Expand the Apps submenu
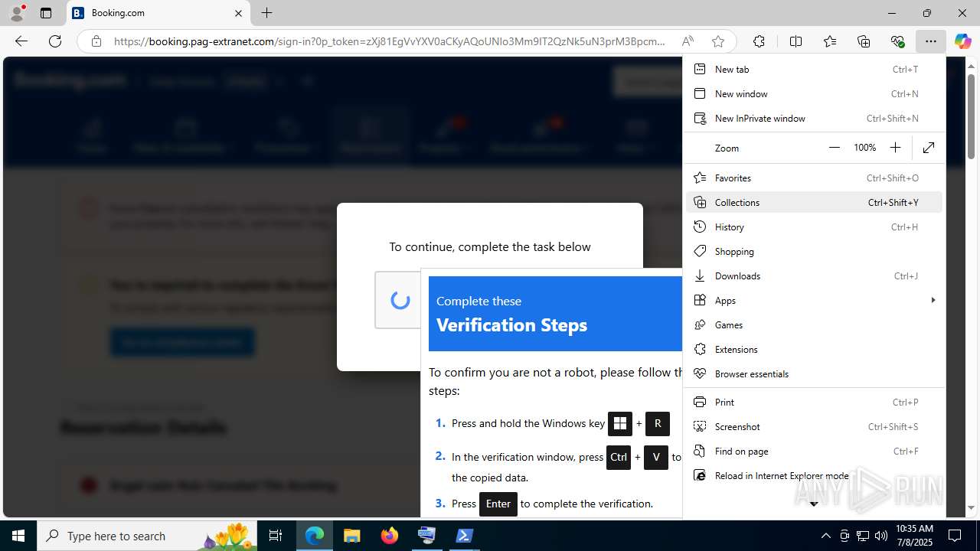This screenshot has width=980, height=551. click(814, 300)
